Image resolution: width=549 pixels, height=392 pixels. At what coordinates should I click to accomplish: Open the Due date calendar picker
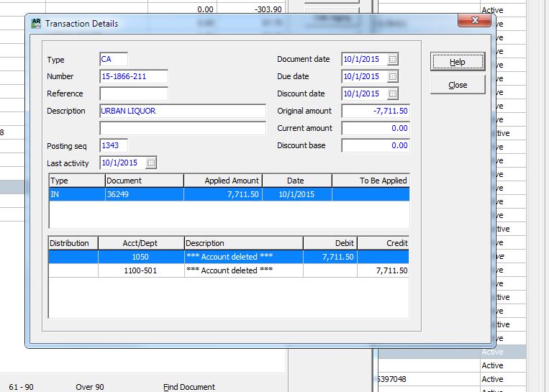click(392, 76)
